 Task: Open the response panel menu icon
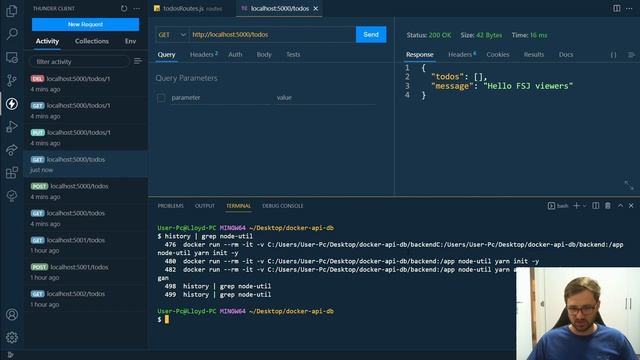631,55
